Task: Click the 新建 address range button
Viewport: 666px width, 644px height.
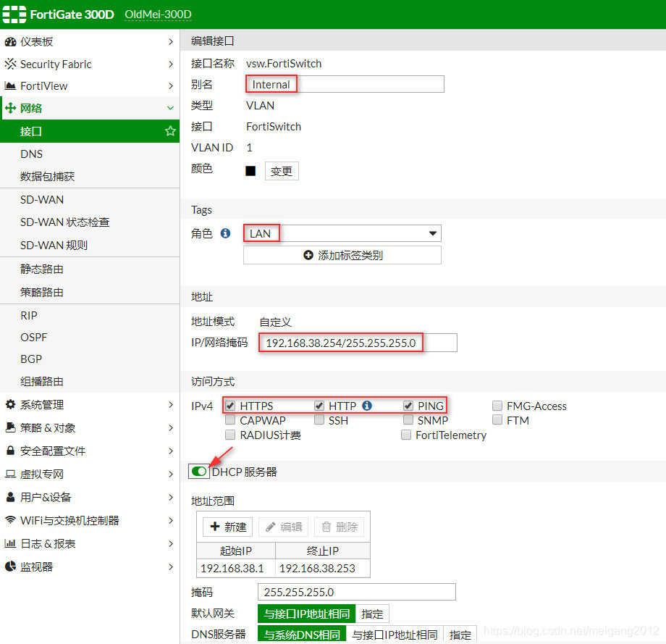Action: tap(227, 527)
